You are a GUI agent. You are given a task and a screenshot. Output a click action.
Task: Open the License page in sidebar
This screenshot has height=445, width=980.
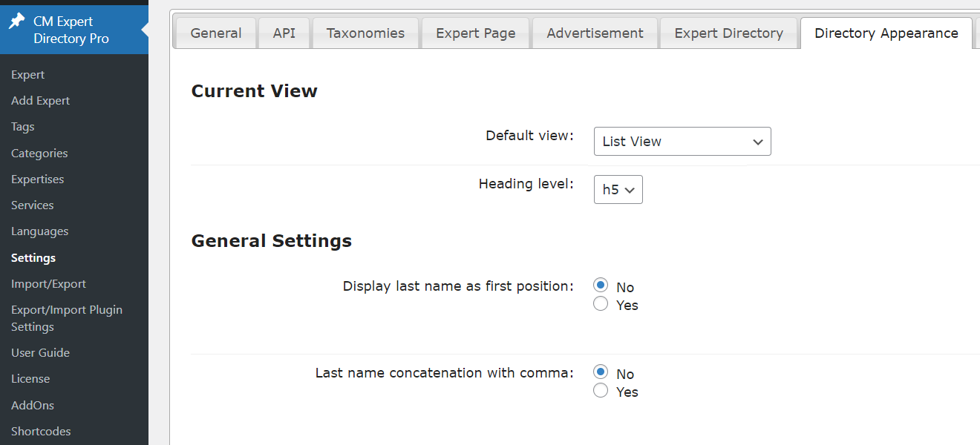coord(30,379)
